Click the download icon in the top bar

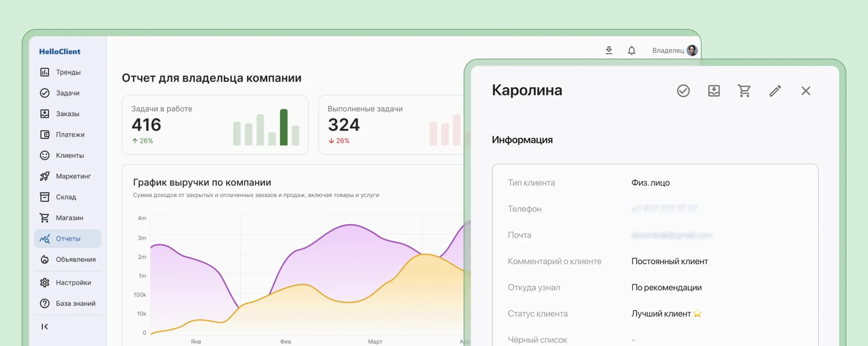point(609,50)
